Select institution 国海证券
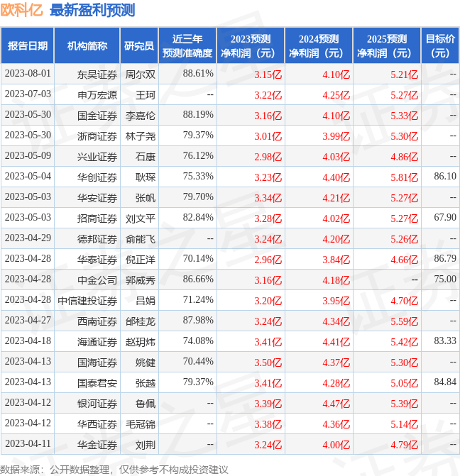This screenshot has width=460, height=476. (x=97, y=363)
